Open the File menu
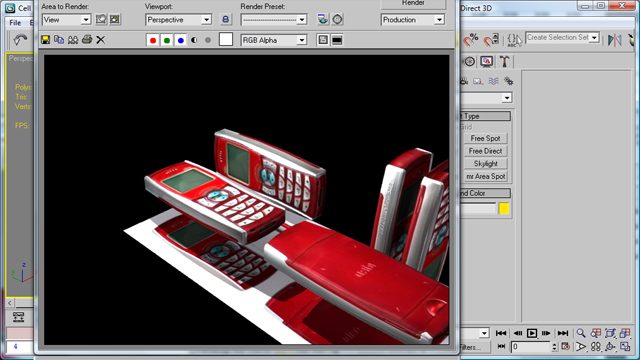This screenshot has height=360, width=640. pyautogui.click(x=15, y=22)
